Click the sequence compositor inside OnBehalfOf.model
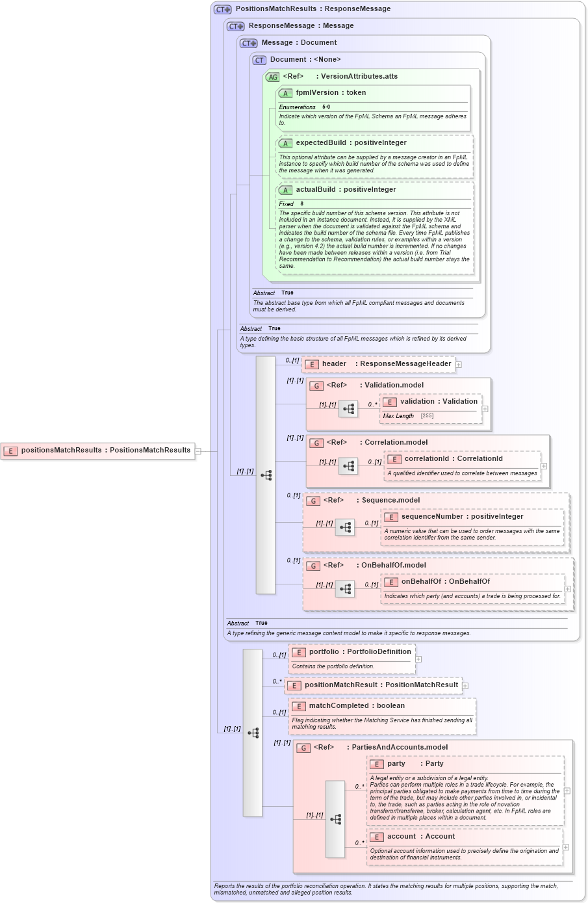 345,589
